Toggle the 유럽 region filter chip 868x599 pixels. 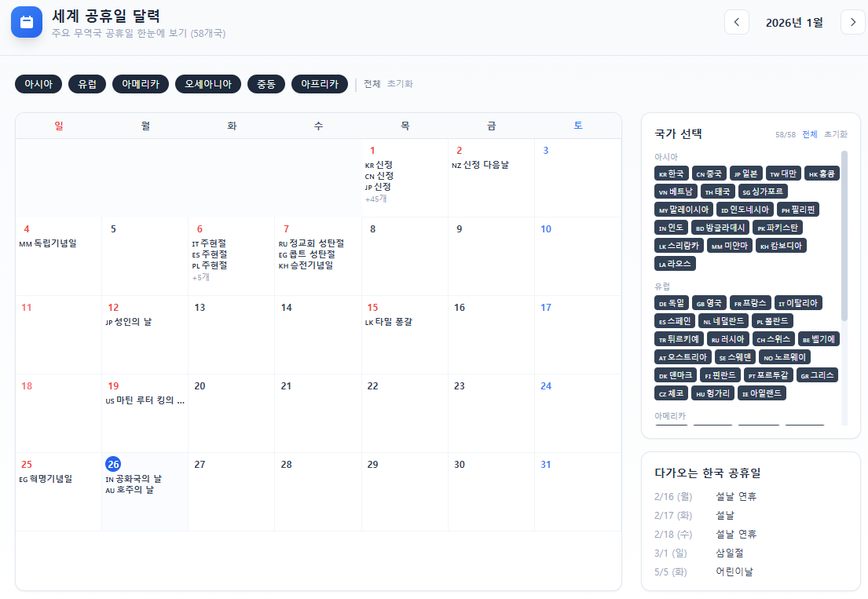87,84
